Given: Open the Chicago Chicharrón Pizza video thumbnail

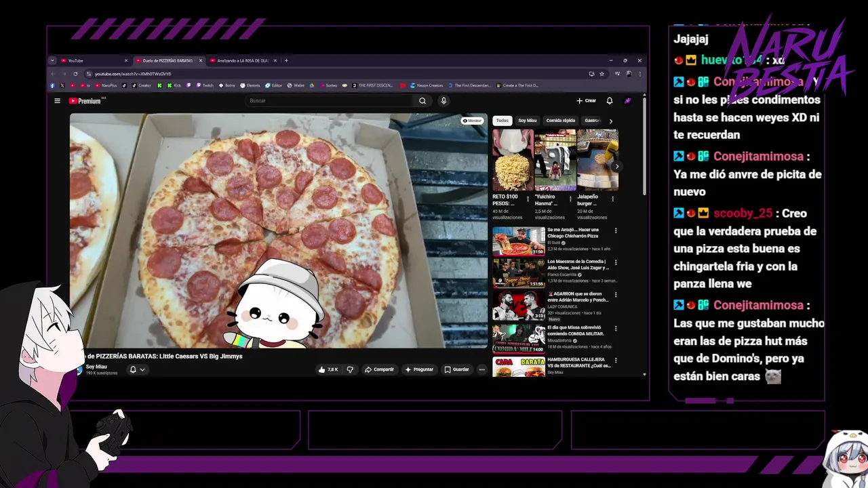Looking at the screenshot, I should pyautogui.click(x=519, y=241).
